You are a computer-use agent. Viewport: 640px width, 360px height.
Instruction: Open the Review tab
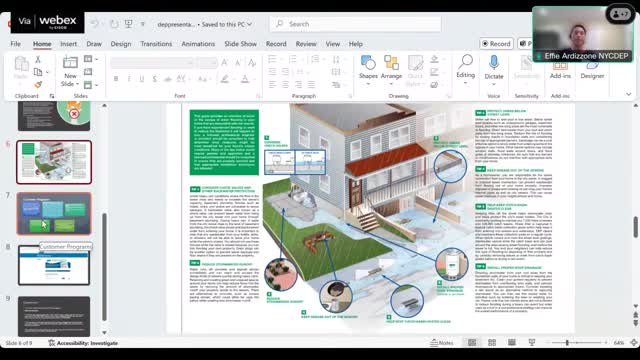pyautogui.click(x=306, y=44)
